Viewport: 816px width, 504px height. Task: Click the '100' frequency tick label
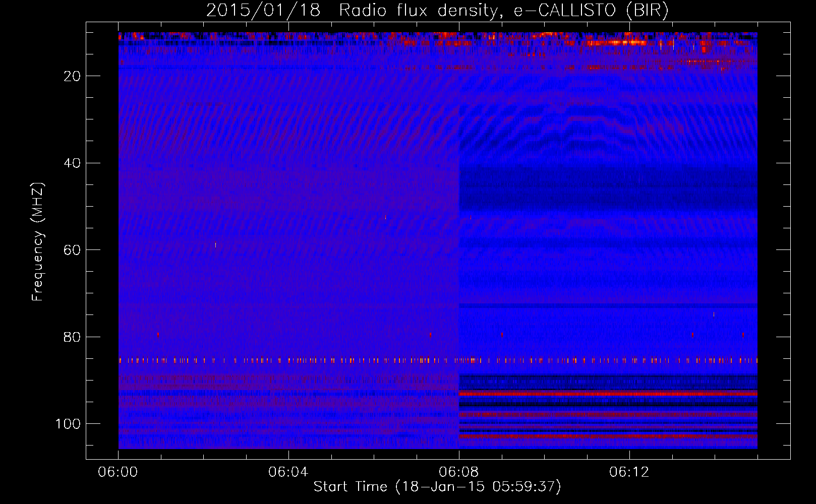tap(68, 424)
